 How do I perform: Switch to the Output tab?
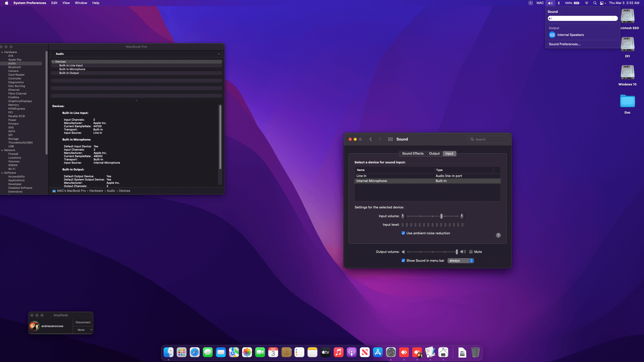[x=434, y=153]
